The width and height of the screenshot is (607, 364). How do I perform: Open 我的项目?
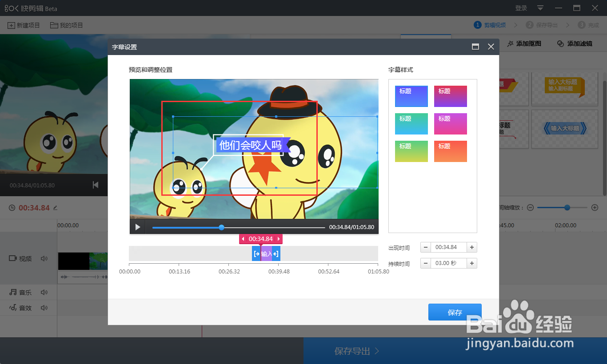click(67, 25)
